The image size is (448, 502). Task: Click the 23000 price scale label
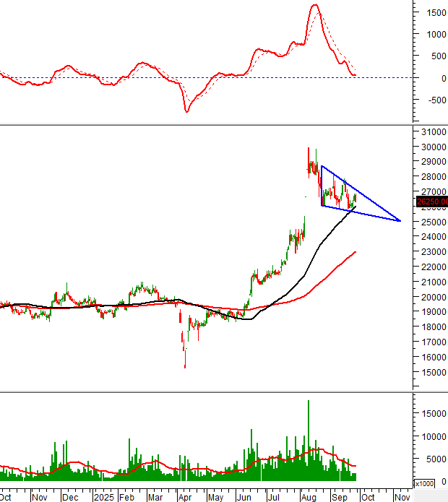431,252
